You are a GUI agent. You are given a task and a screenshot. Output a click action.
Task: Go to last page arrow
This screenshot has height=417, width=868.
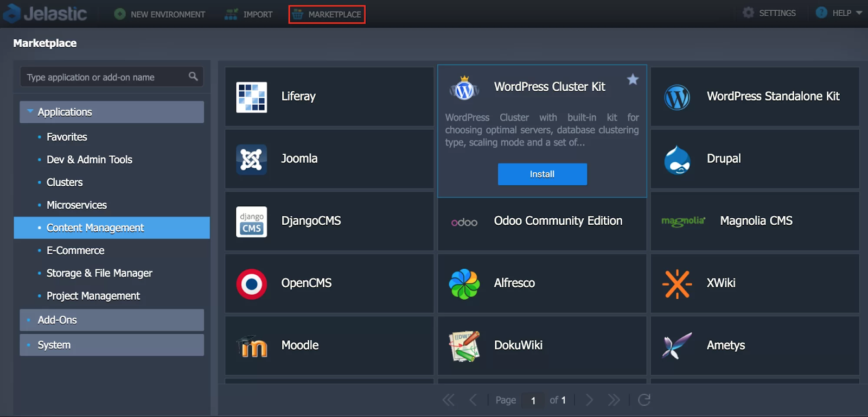[x=614, y=400]
